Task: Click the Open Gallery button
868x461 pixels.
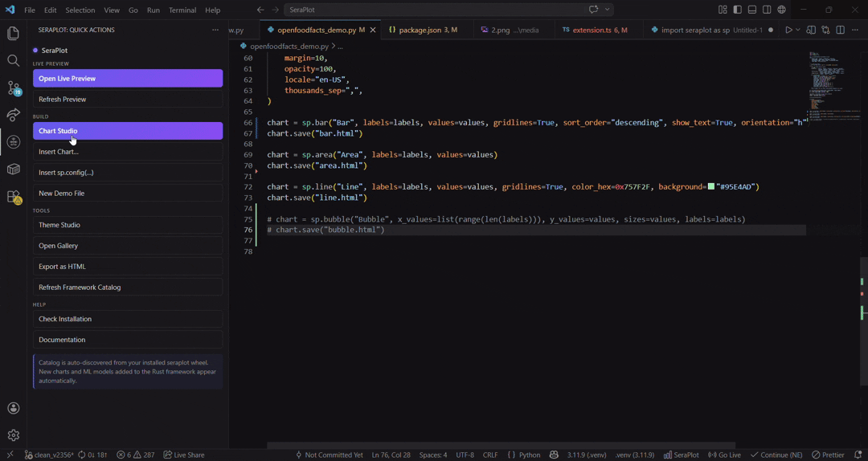Action: [x=128, y=246]
